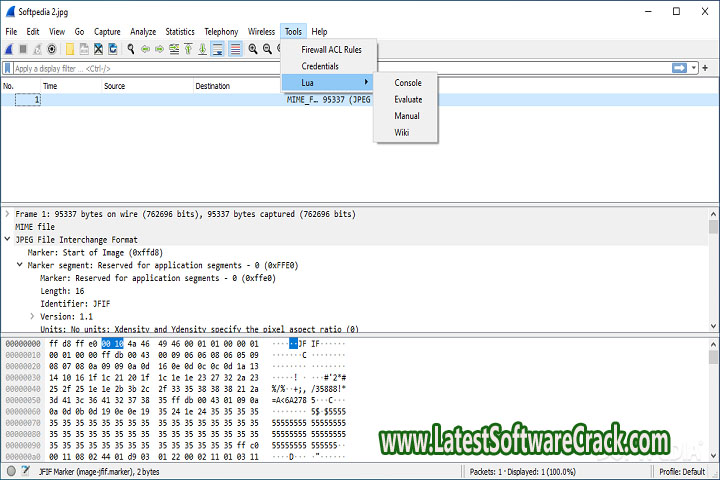The height and width of the screenshot is (480, 720).
Task: Expand the Version: 1.1 node
Action: 32,316
